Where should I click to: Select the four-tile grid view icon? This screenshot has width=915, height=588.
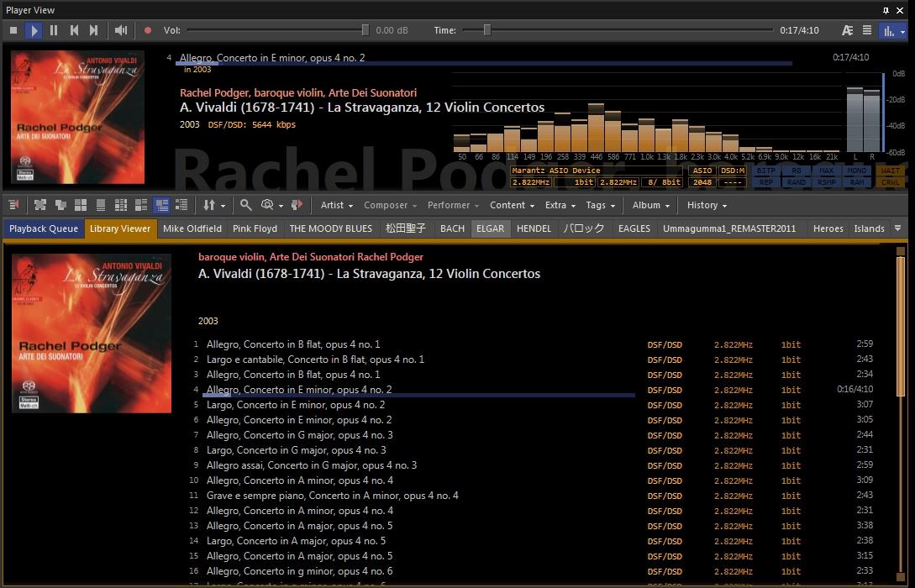click(81, 205)
